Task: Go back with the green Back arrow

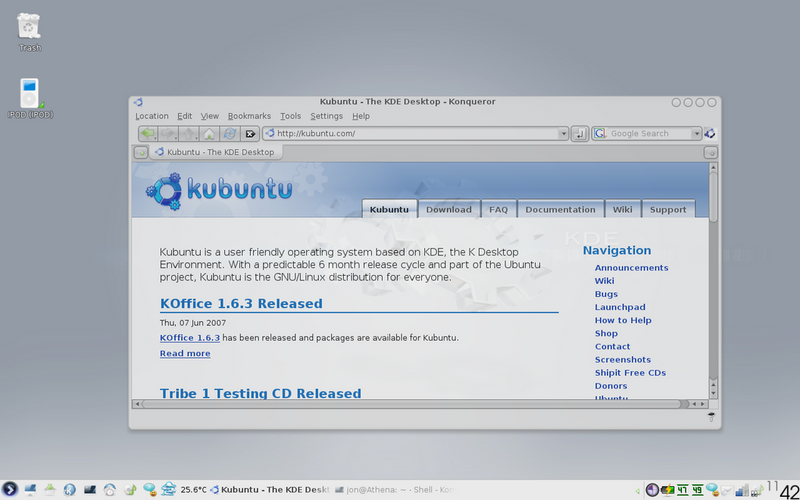Action: [x=148, y=134]
